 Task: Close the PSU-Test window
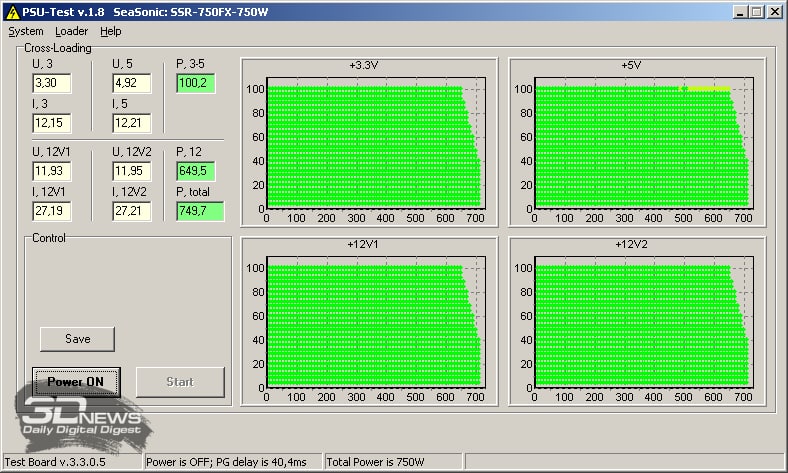coord(775,12)
